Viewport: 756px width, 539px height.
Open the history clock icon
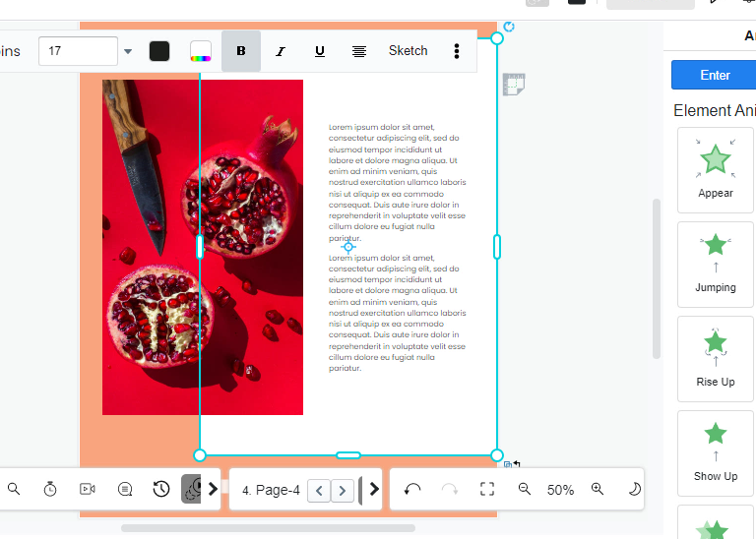point(161,489)
